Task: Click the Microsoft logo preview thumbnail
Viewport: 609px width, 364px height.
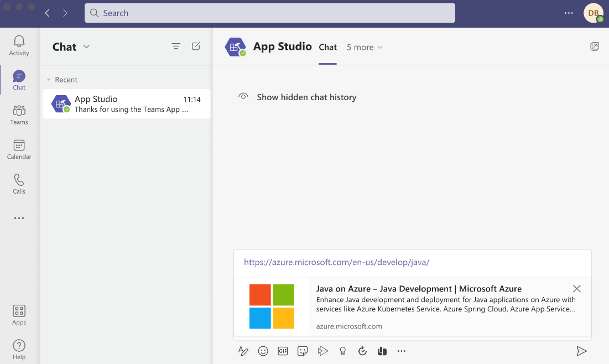Action: 272,306
